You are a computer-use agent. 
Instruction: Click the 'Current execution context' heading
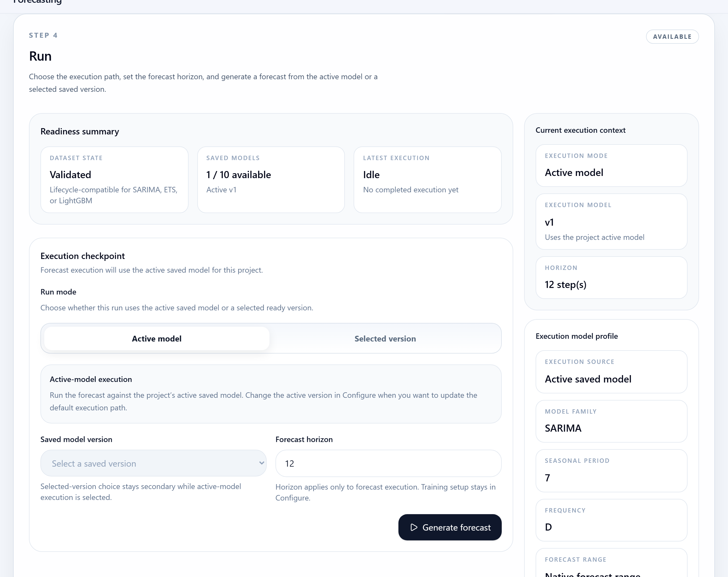tap(580, 130)
